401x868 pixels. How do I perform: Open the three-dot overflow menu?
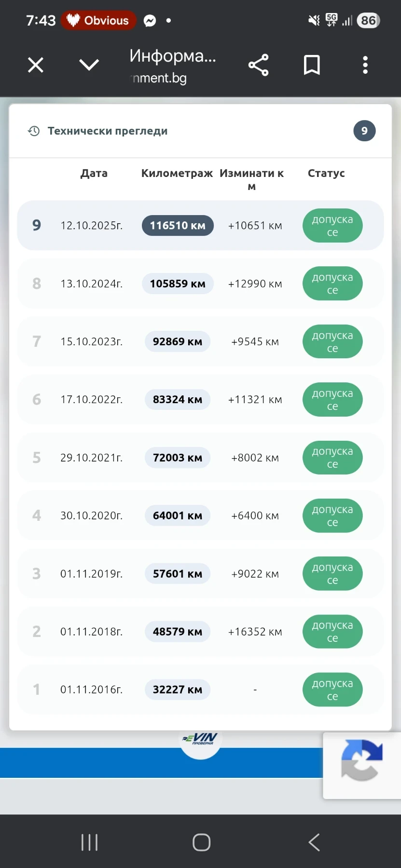365,65
